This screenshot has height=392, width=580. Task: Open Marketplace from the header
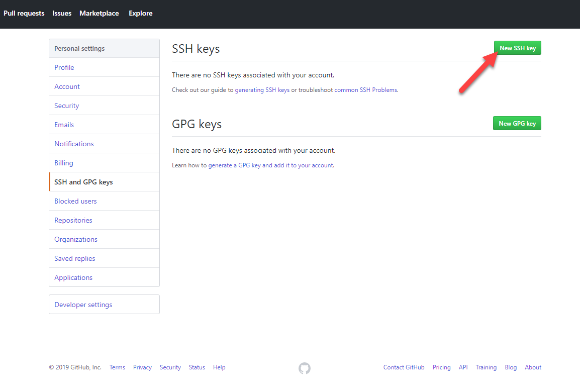[x=99, y=13]
